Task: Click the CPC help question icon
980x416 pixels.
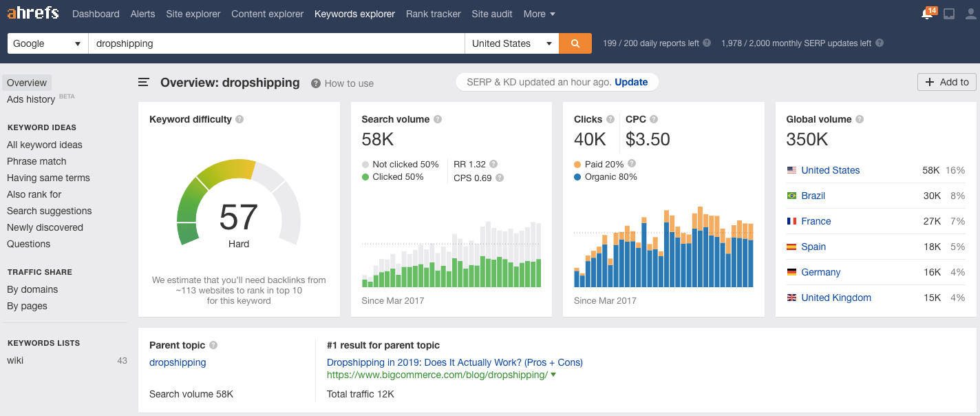Action: point(654,119)
